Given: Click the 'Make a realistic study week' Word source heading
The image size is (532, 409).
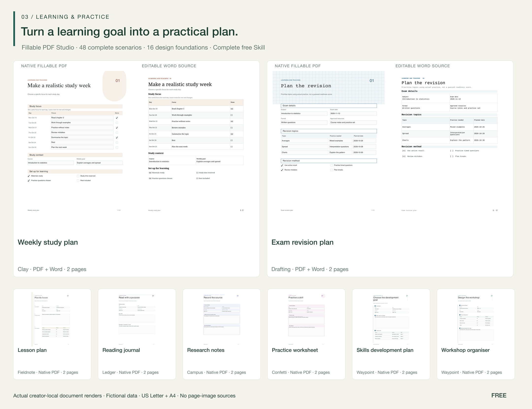Looking at the screenshot, I should 180,85.
